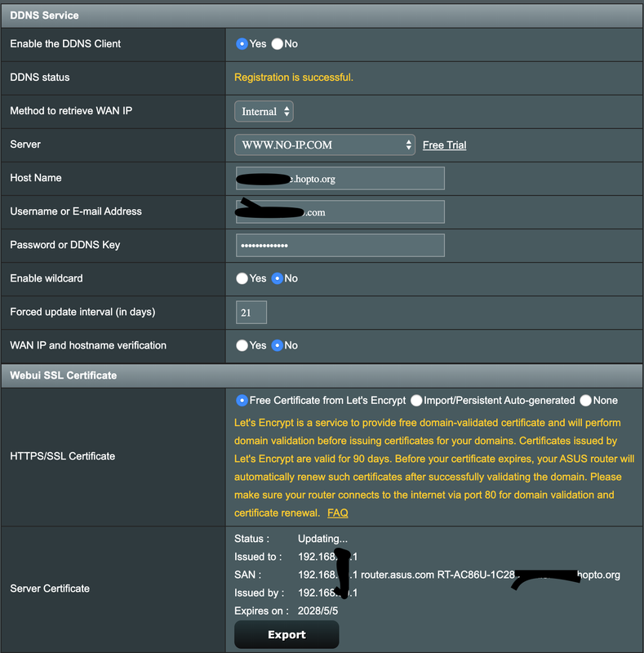
Task: Open Method to retrieve WAN IP dropdown
Action: (x=264, y=112)
